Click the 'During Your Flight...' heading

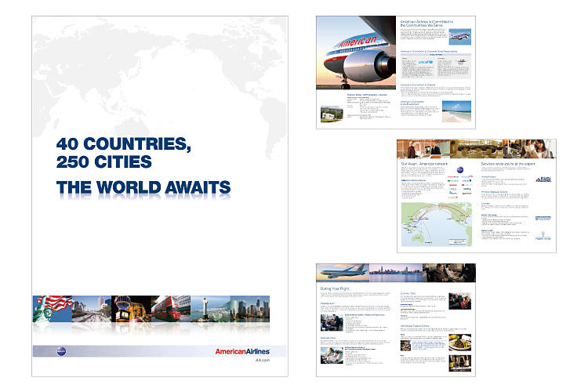pos(336,289)
